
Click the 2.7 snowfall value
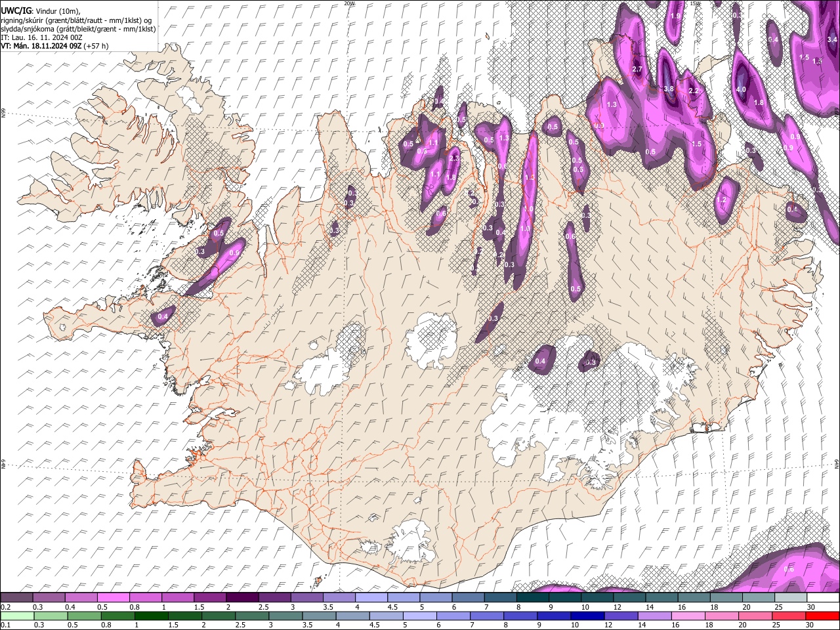click(x=637, y=70)
